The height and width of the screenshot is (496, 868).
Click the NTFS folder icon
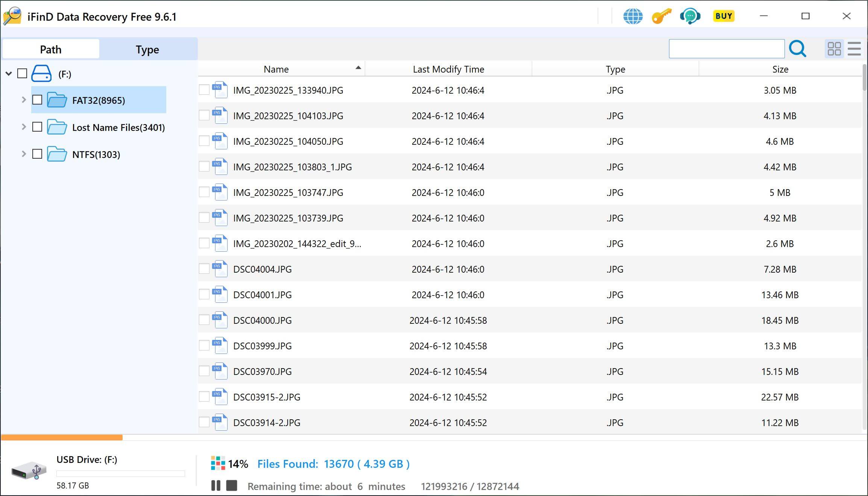(x=57, y=154)
